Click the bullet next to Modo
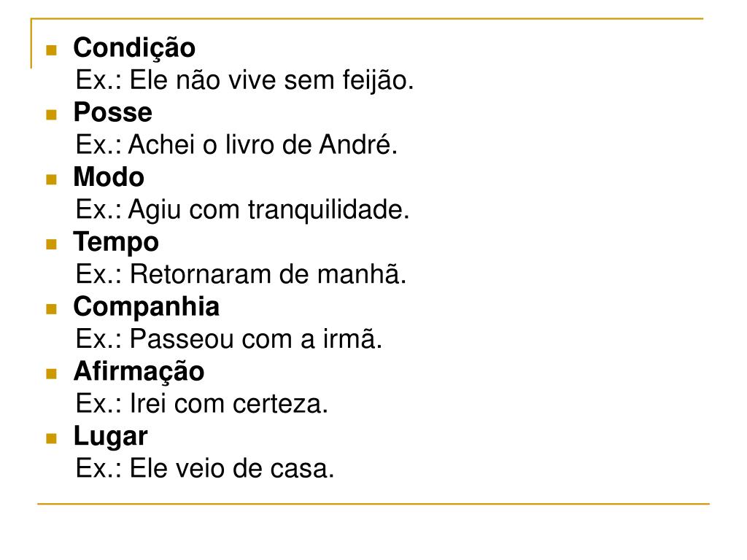This screenshot has width=747, height=560. coord(52,179)
